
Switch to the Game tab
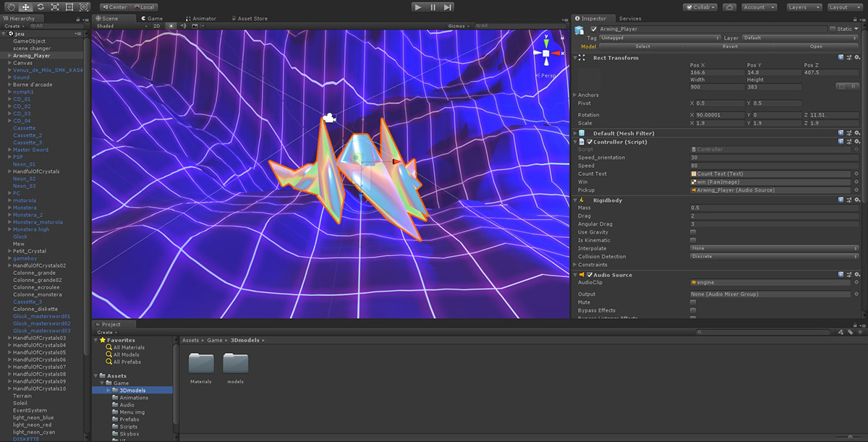pos(151,18)
